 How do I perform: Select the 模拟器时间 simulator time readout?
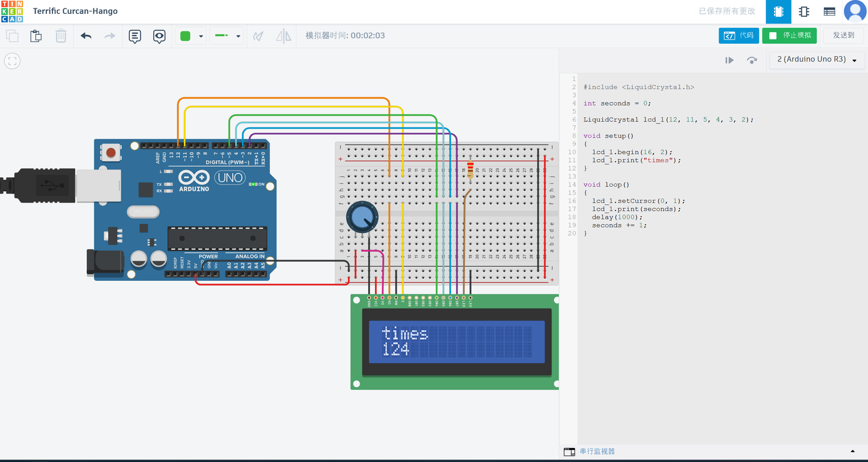point(345,36)
